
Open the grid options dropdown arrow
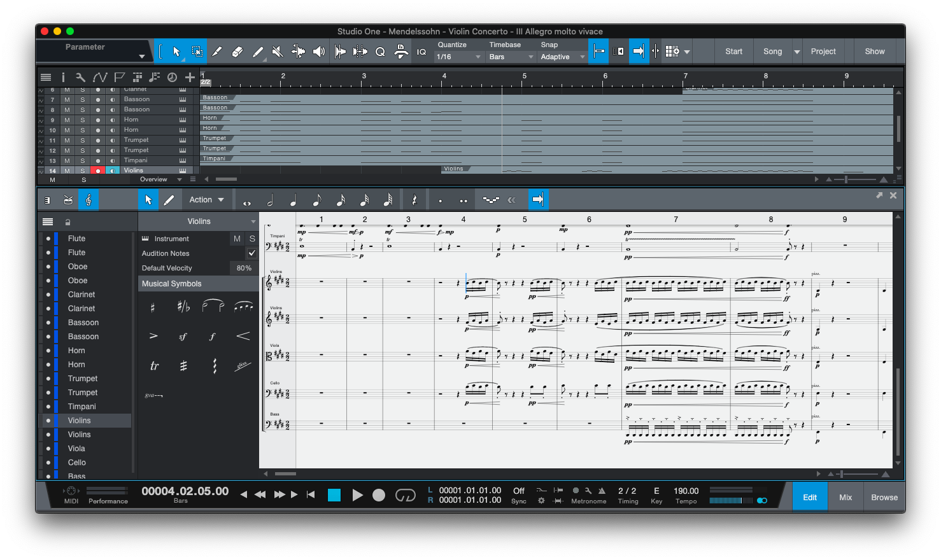pos(687,52)
